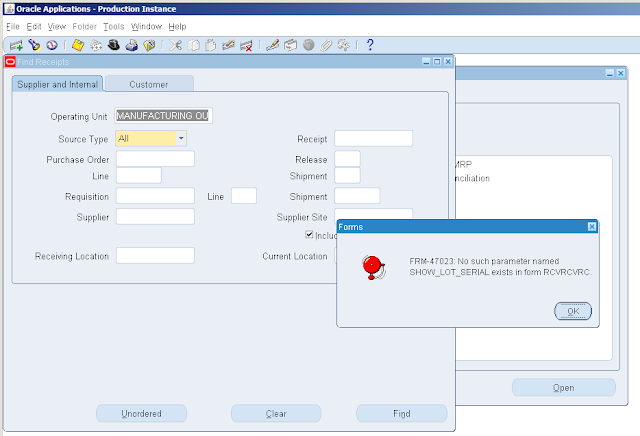The height and width of the screenshot is (436, 640).
Task: Close the background Navigator window
Action: pos(621,73)
